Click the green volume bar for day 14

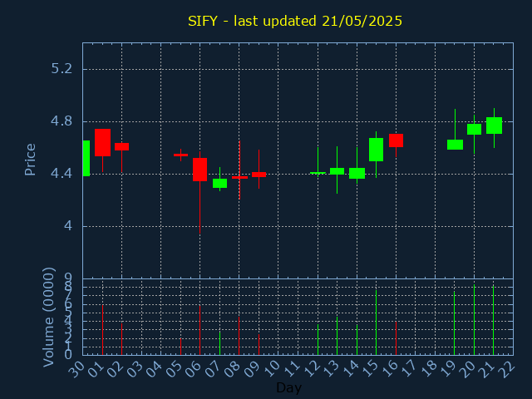pos(357,340)
